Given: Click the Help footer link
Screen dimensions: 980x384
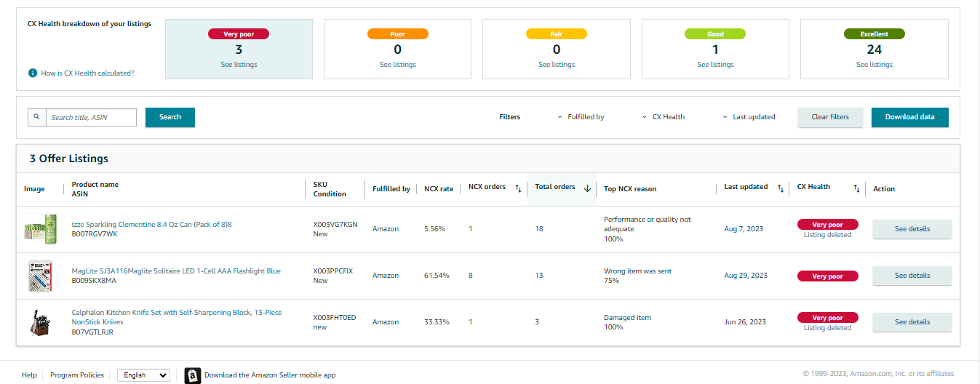Looking at the screenshot, I should click(x=29, y=375).
